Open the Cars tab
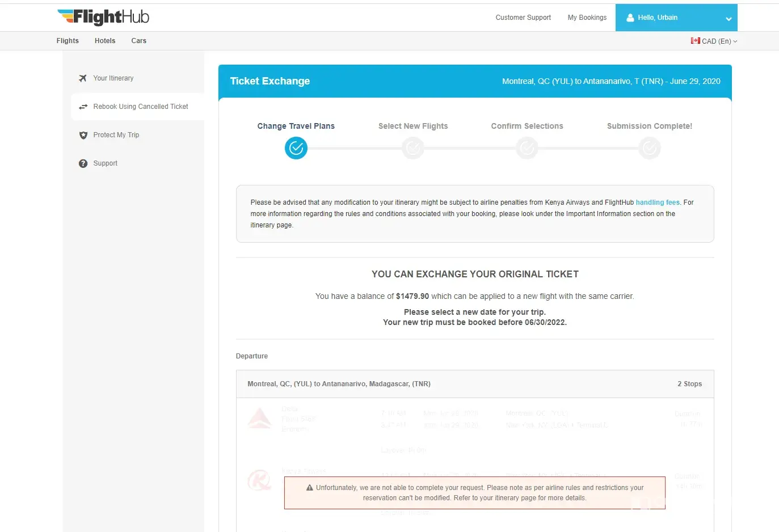The width and height of the screenshot is (779, 532). 138,41
